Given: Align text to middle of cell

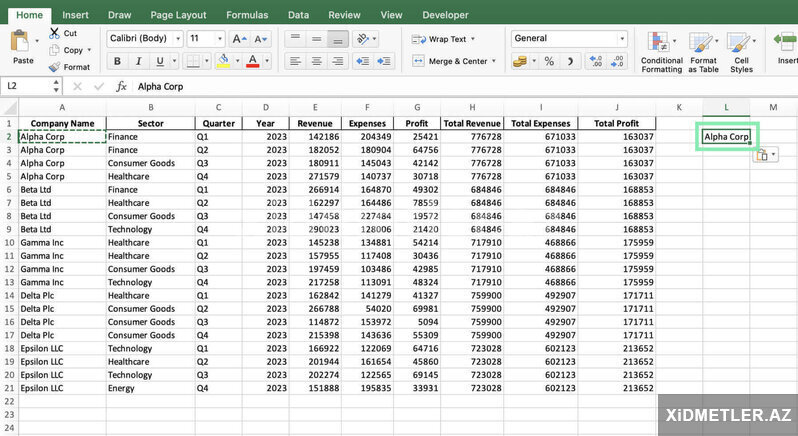Looking at the screenshot, I should (317, 39).
